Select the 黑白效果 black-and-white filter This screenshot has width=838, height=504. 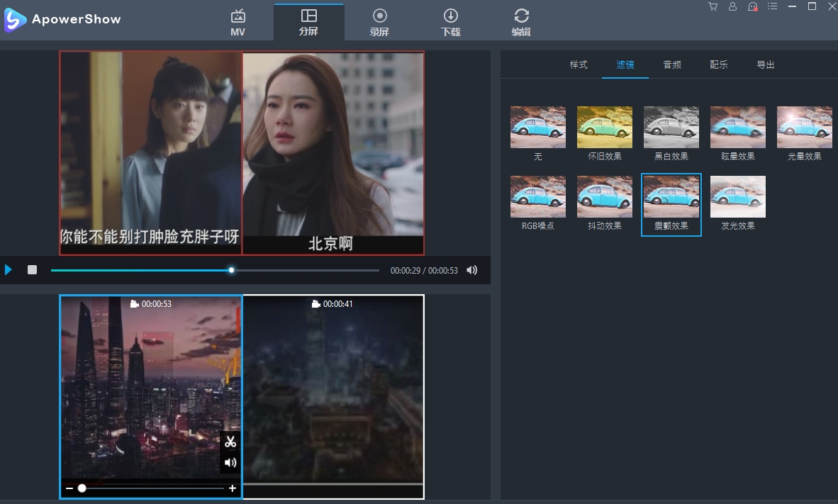coord(671,128)
